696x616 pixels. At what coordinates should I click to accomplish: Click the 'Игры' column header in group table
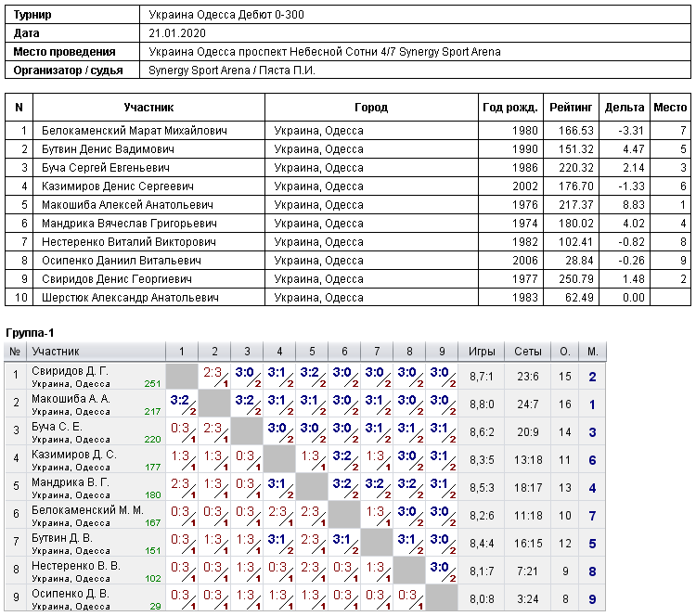click(482, 352)
